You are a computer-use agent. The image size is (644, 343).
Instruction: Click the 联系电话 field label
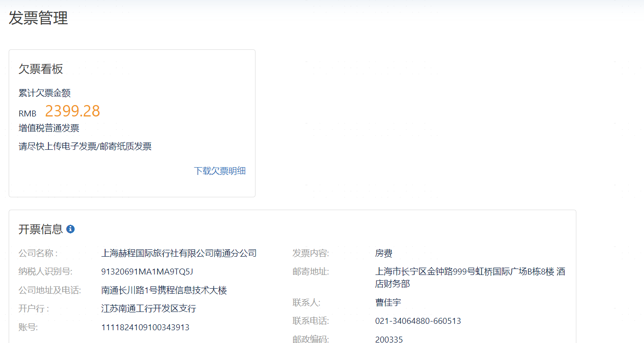(x=311, y=321)
